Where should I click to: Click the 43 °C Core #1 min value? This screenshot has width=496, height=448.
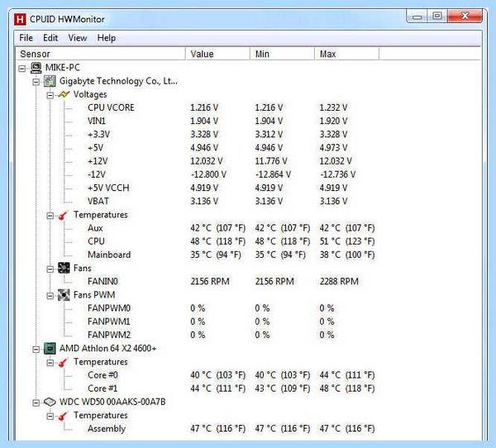pyautogui.click(x=283, y=388)
